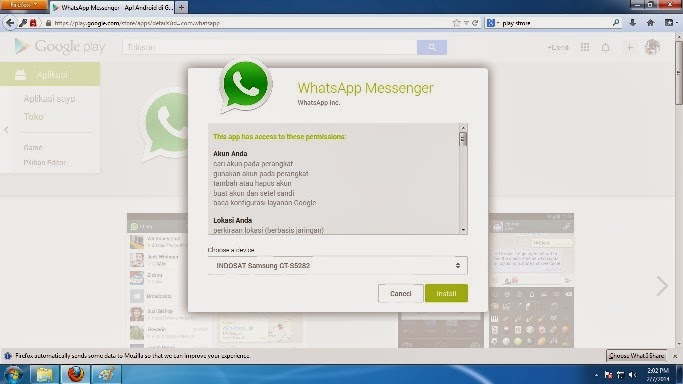The width and height of the screenshot is (683, 384).
Task: Open Aplikasi saya in the sidebar
Action: (49, 99)
